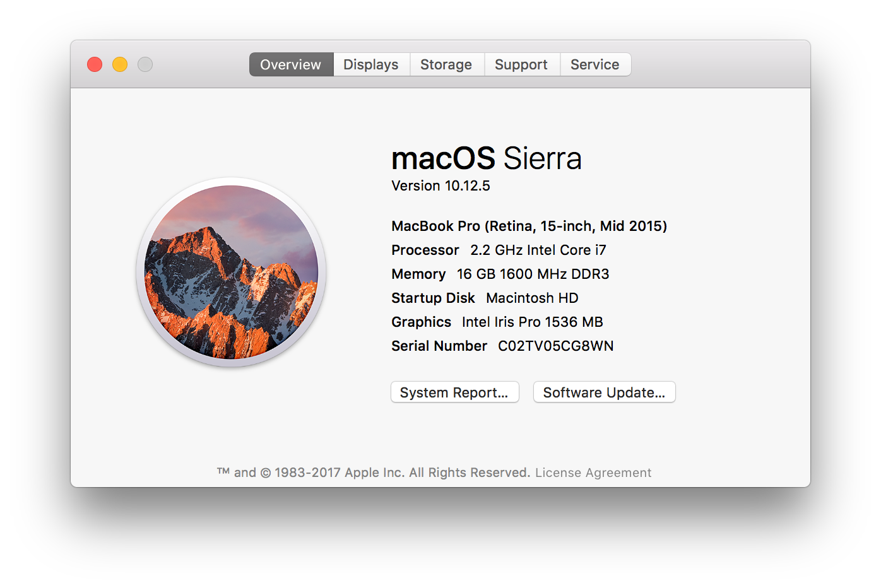Open the Service tab
The height and width of the screenshot is (588, 881).
594,64
